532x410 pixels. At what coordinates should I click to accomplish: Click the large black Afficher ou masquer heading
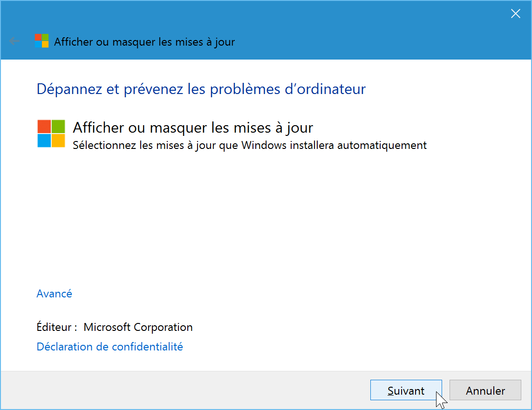pyautogui.click(x=193, y=128)
